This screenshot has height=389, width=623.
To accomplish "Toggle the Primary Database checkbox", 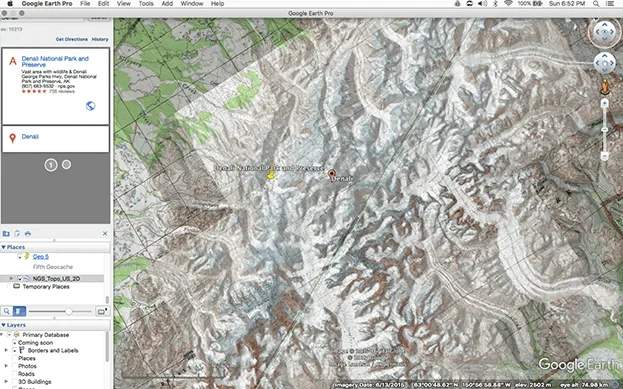I will click(x=9, y=335).
